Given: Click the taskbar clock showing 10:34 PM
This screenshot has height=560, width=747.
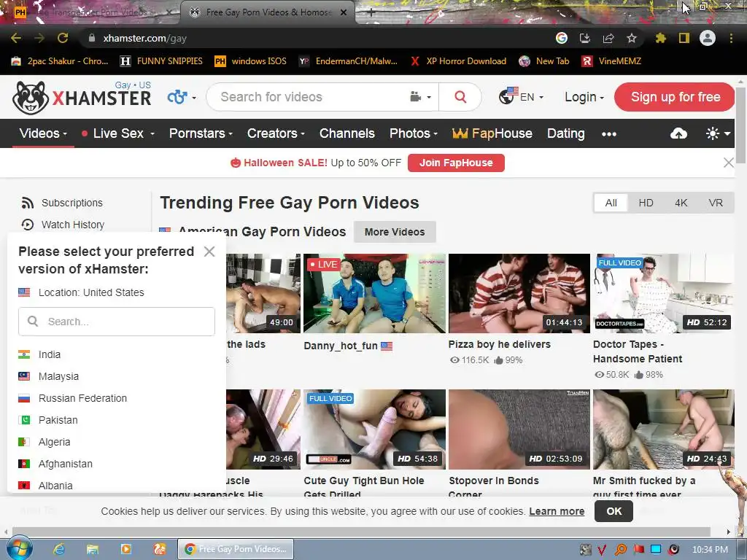Looking at the screenshot, I should (x=710, y=550).
